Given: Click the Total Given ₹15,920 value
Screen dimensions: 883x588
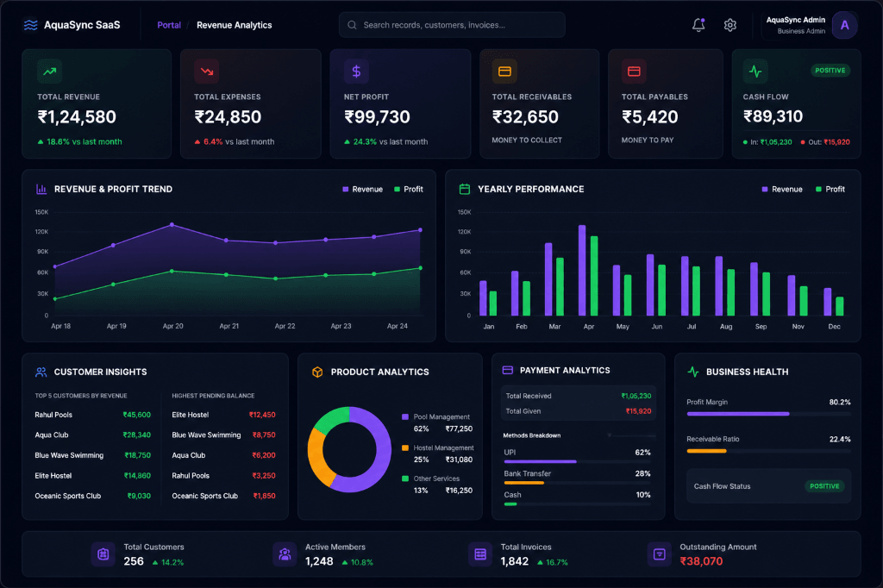Looking at the screenshot, I should 638,411.
